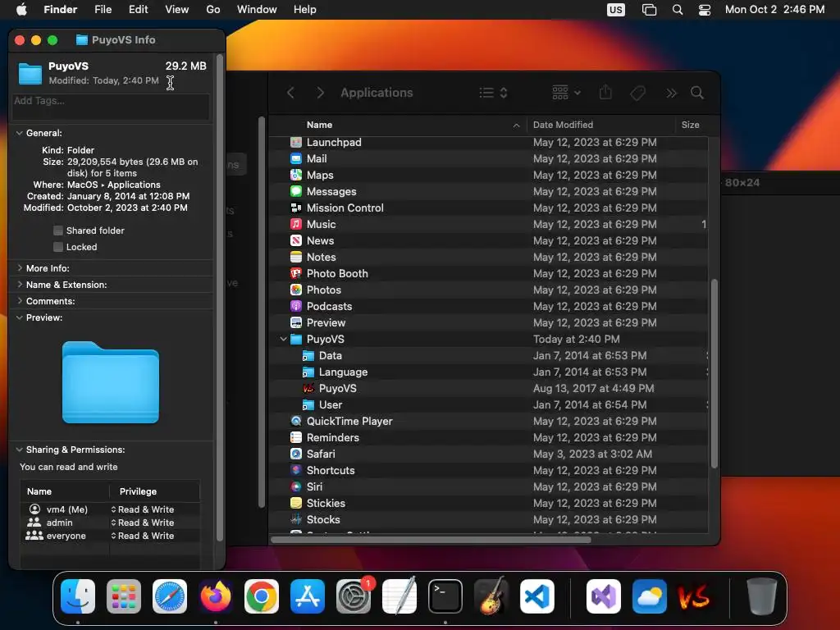
Task: Launch GarageBand from the Dock
Action: [x=491, y=596]
